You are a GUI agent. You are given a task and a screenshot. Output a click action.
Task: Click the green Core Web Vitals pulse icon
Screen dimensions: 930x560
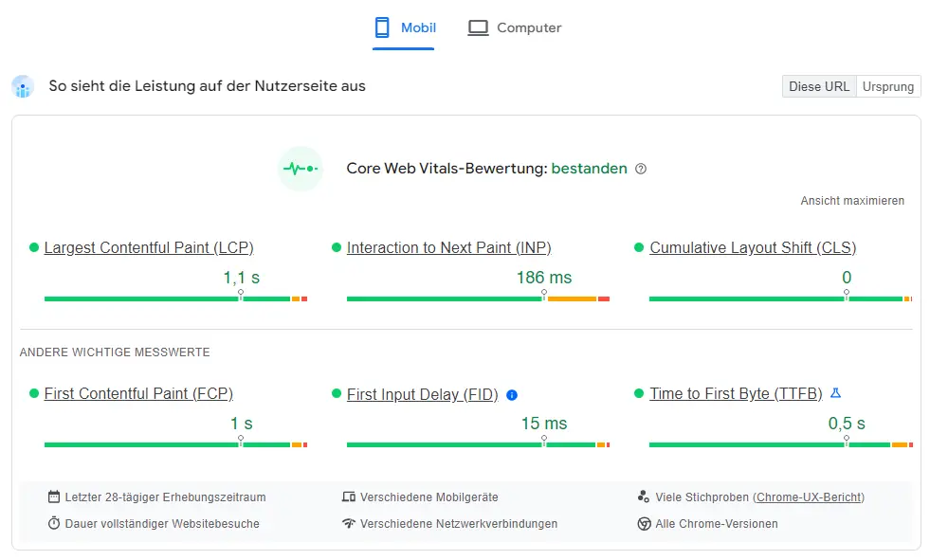301,169
